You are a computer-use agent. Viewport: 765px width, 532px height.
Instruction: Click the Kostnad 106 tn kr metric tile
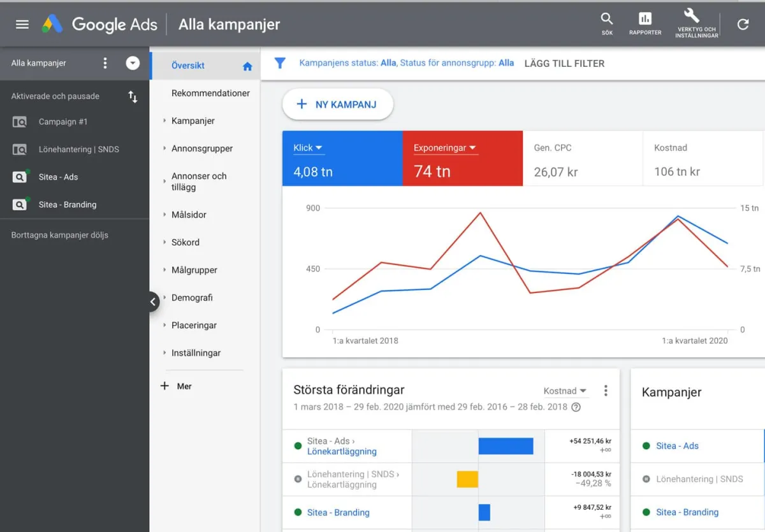click(704, 159)
